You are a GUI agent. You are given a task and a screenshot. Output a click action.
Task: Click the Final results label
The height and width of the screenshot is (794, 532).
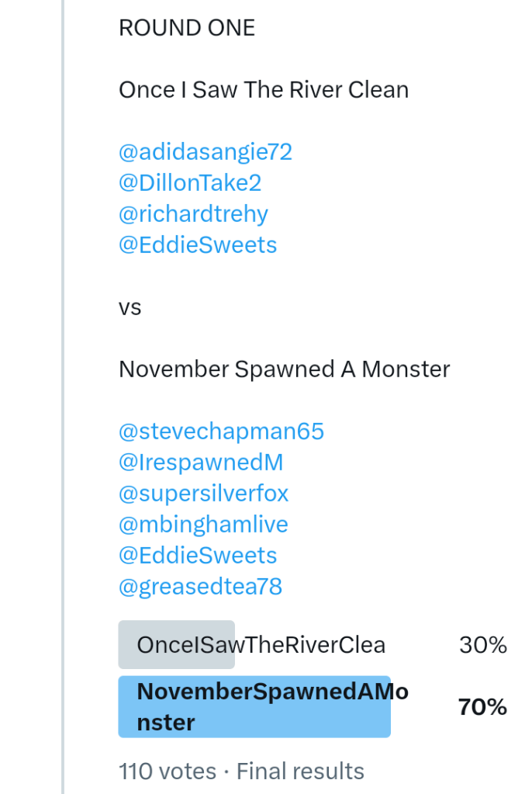tap(300, 771)
